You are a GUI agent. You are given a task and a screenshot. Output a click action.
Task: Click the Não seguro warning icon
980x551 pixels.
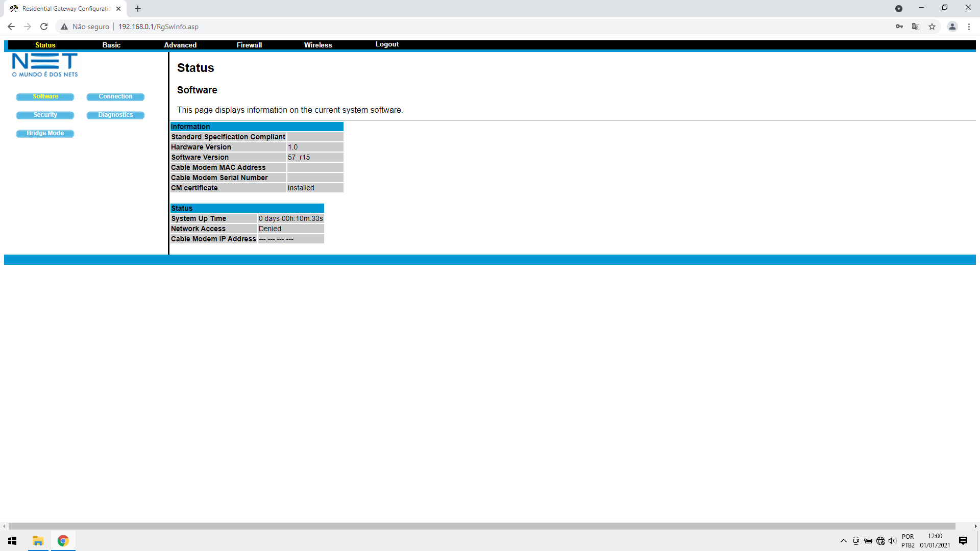pyautogui.click(x=64, y=27)
